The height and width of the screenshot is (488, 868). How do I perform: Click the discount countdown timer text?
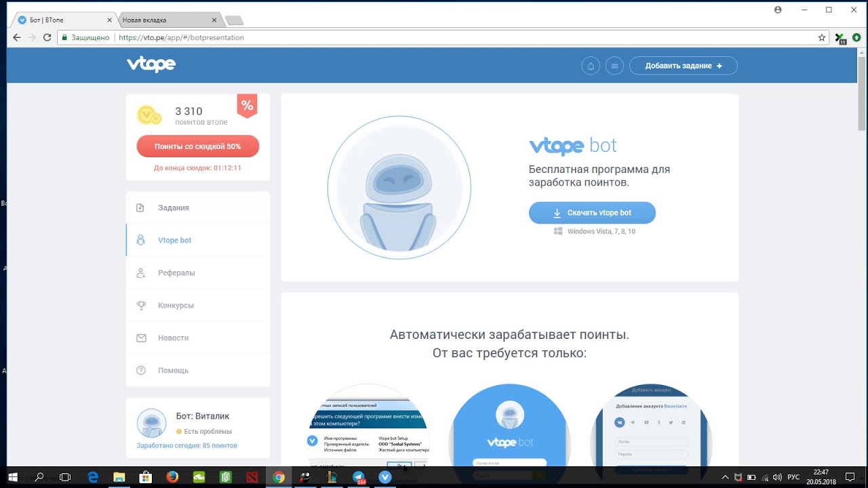(x=198, y=167)
